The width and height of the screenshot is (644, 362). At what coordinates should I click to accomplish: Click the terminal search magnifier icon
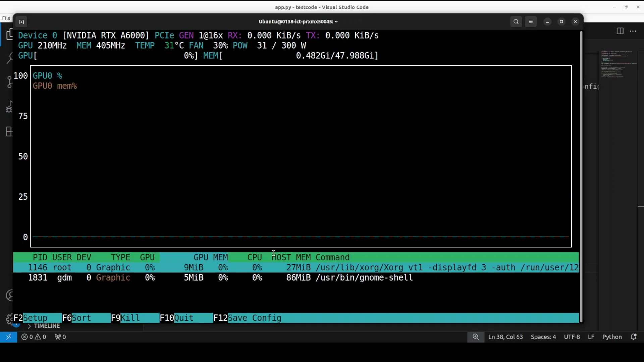pyautogui.click(x=516, y=21)
